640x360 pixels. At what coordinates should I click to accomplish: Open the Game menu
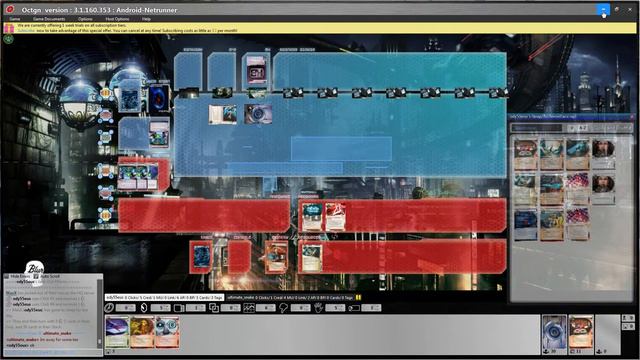coord(15,19)
